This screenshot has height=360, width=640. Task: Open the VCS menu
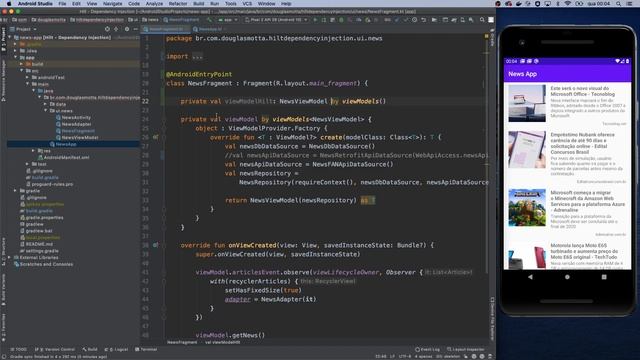247,4
